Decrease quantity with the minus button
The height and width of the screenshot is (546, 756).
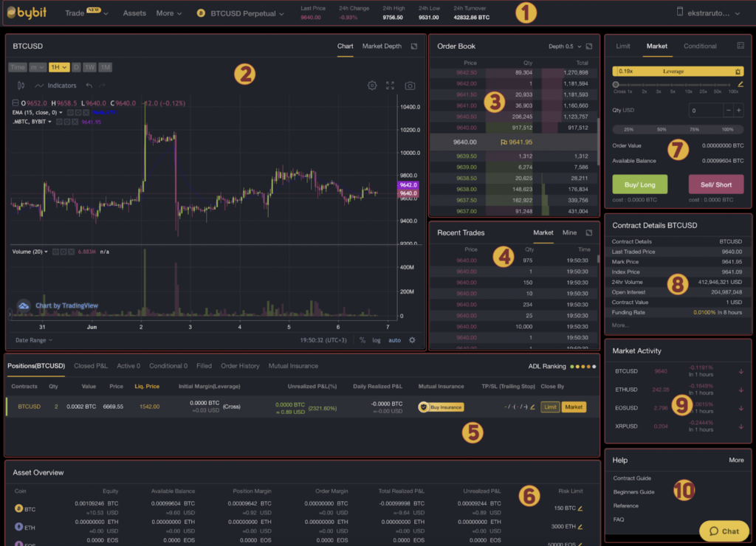point(729,111)
